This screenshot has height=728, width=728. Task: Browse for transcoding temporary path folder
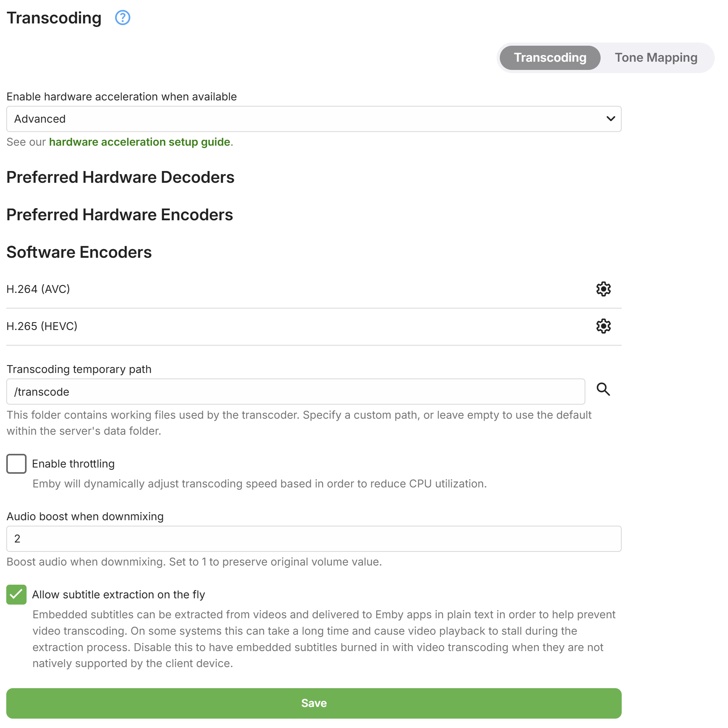click(603, 389)
